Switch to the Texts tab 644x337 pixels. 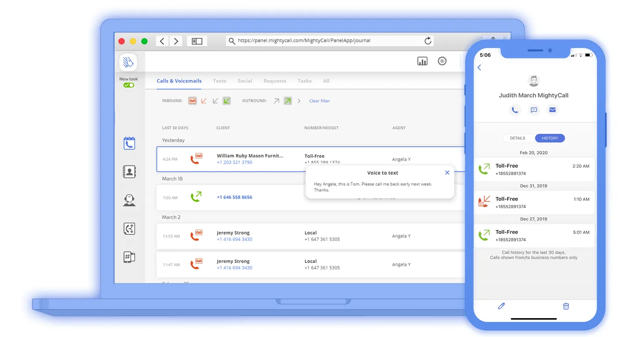[219, 81]
